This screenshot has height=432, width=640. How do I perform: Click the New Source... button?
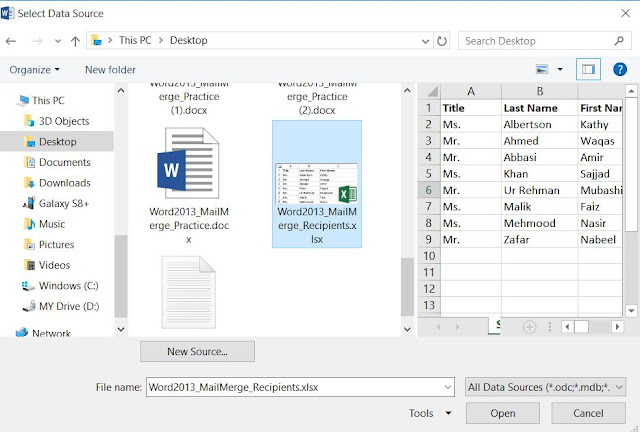197,352
